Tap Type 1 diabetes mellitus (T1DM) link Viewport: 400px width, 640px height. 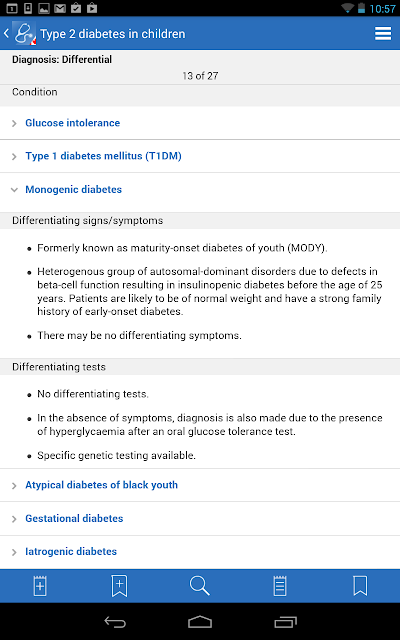103,156
